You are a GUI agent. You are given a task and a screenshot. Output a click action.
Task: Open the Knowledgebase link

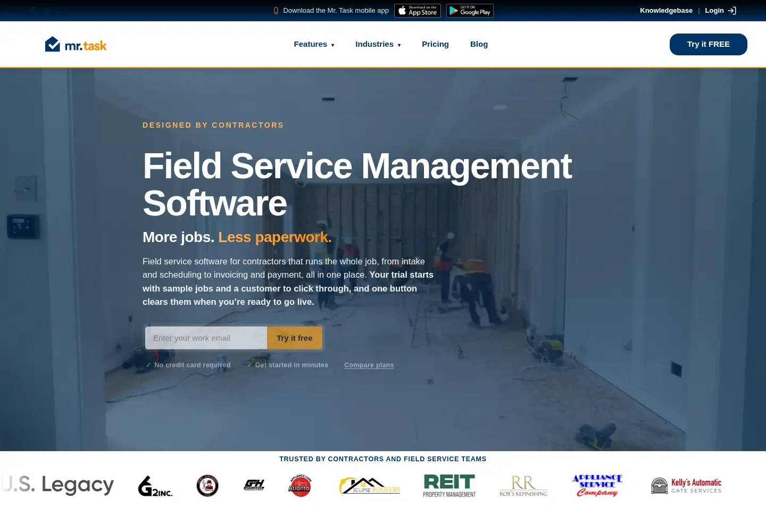[x=666, y=11]
